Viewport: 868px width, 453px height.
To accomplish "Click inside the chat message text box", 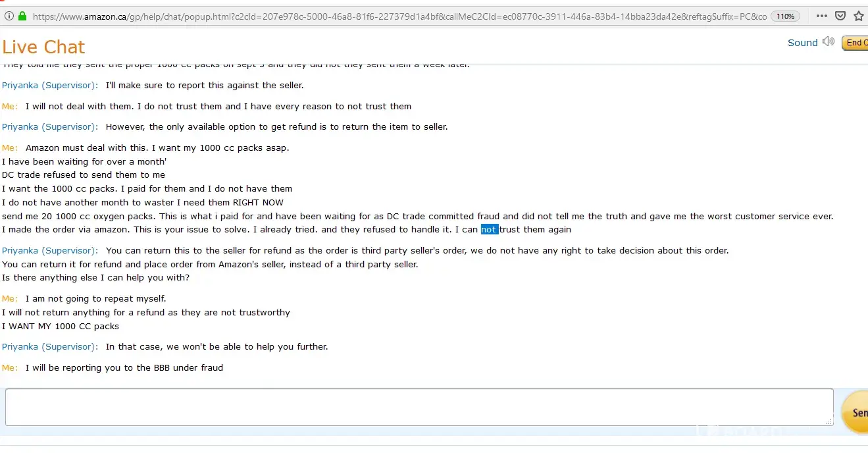I will click(419, 407).
